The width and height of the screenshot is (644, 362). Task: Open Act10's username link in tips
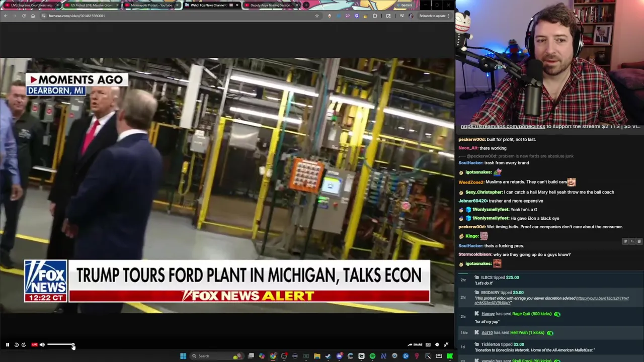click(x=487, y=332)
